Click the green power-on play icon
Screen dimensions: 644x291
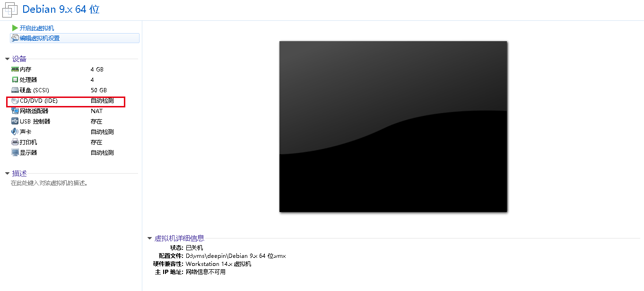15,28
